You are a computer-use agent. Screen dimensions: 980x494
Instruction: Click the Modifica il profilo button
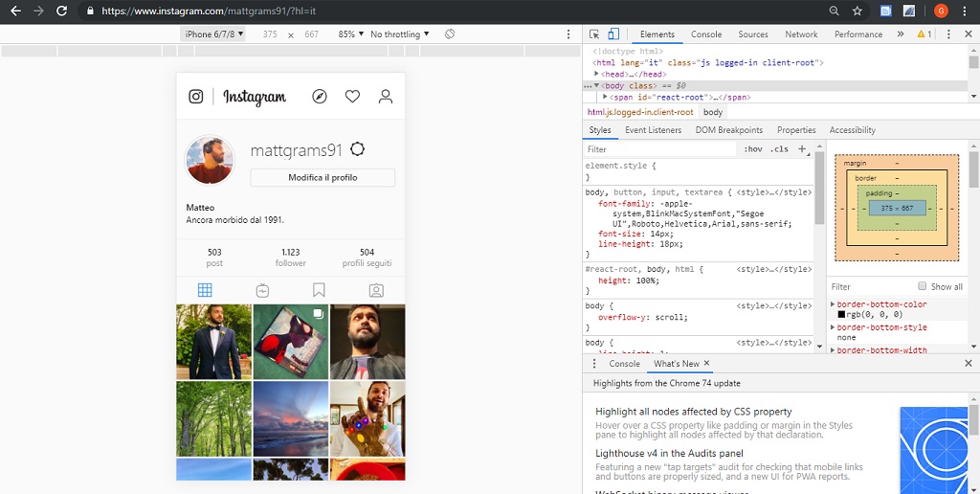tap(323, 178)
